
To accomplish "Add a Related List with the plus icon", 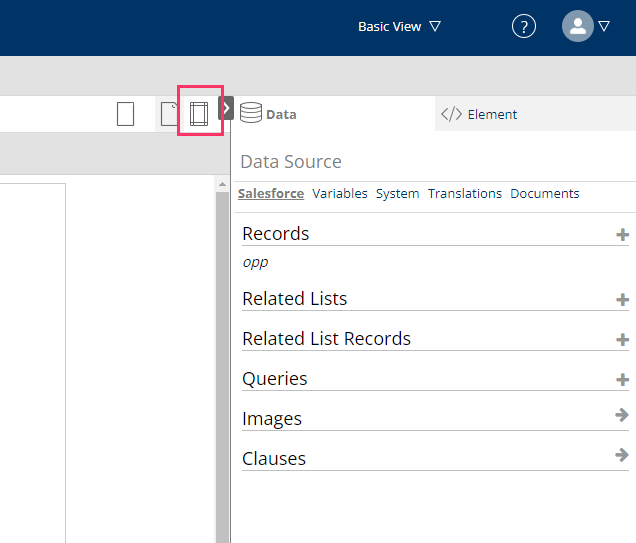I will click(x=622, y=299).
